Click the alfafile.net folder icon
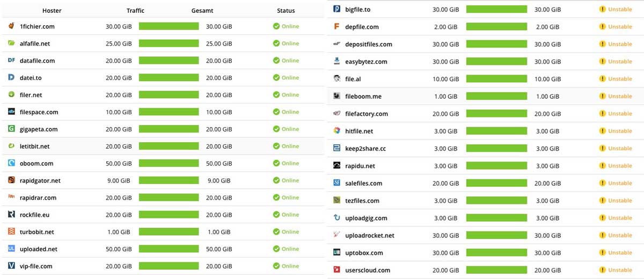Screen dimensions: 644x279 click(x=11, y=43)
